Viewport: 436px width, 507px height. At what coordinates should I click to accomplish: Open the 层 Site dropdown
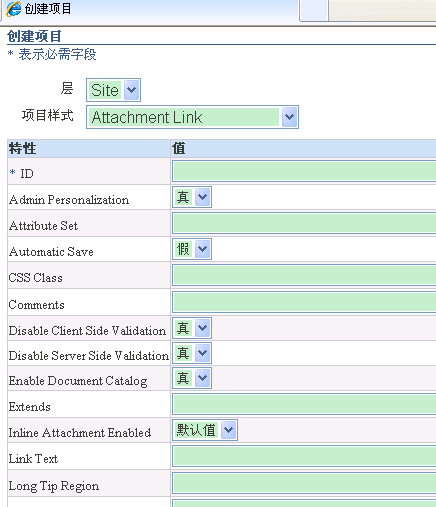(x=113, y=90)
